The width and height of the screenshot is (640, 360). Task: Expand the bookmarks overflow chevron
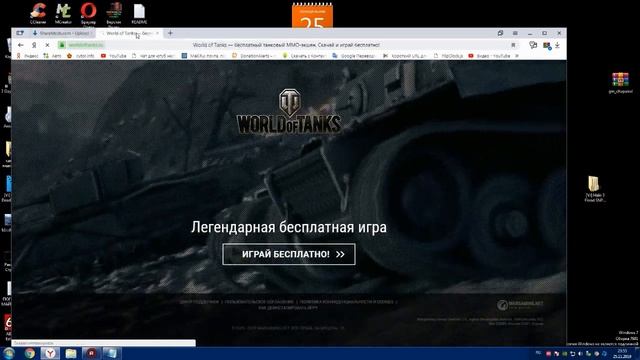click(517, 56)
